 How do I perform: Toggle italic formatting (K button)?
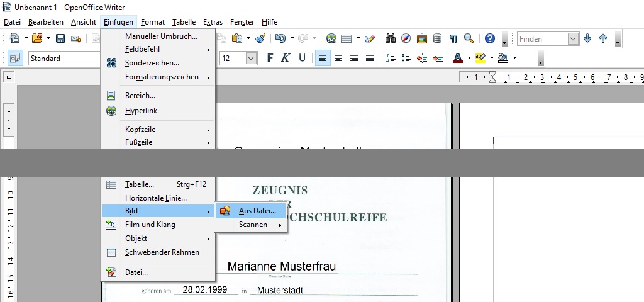tap(286, 58)
